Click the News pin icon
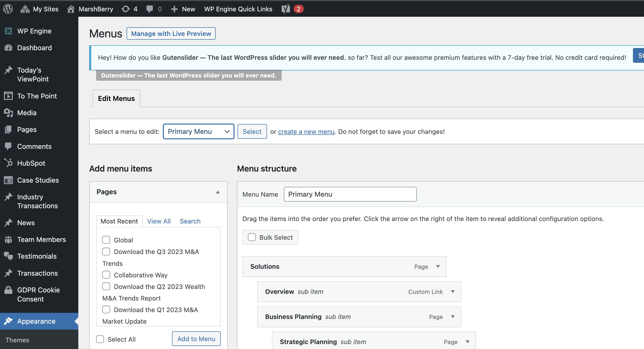The height and width of the screenshot is (349, 644). (x=8, y=222)
